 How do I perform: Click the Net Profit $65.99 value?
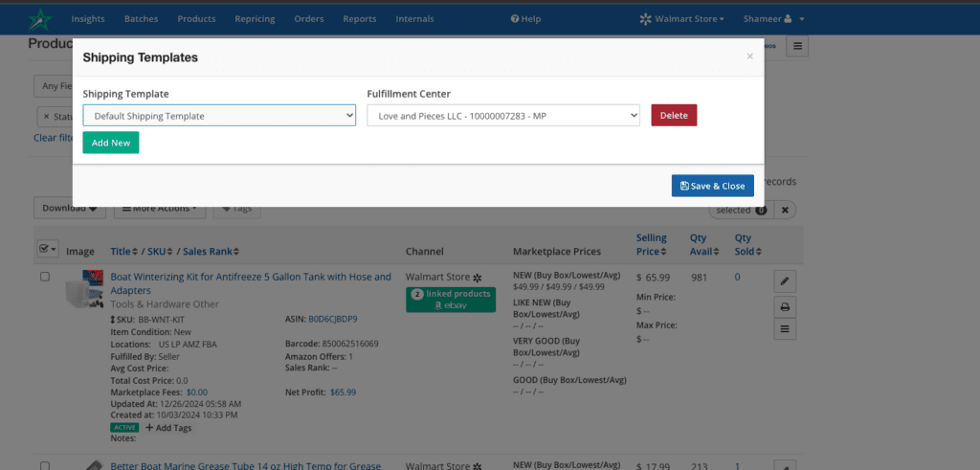point(344,392)
